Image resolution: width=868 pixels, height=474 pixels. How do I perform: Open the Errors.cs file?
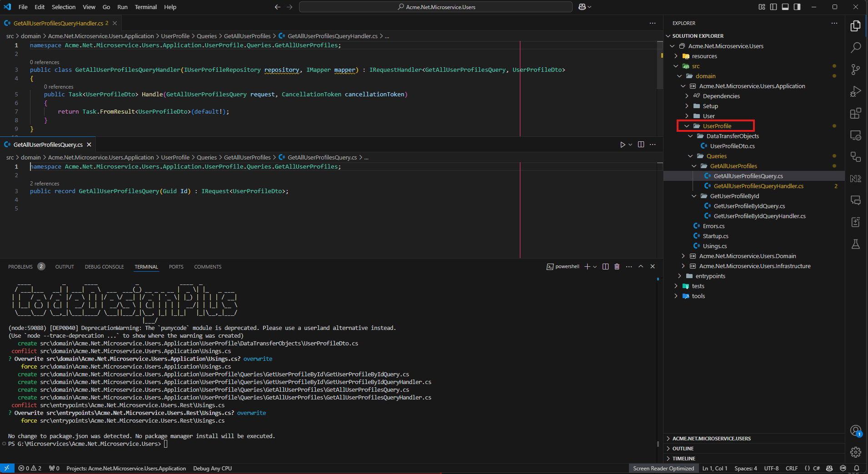tap(713, 226)
